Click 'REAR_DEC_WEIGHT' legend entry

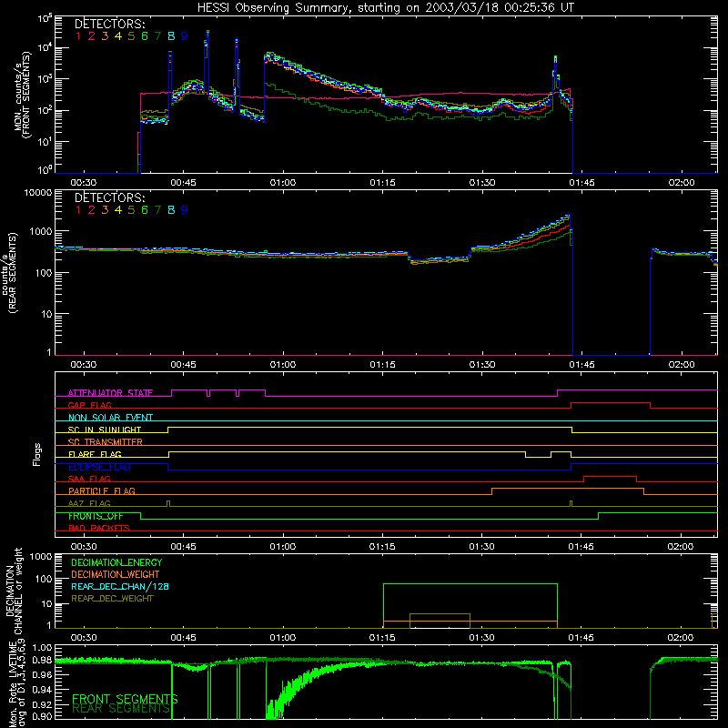112,599
